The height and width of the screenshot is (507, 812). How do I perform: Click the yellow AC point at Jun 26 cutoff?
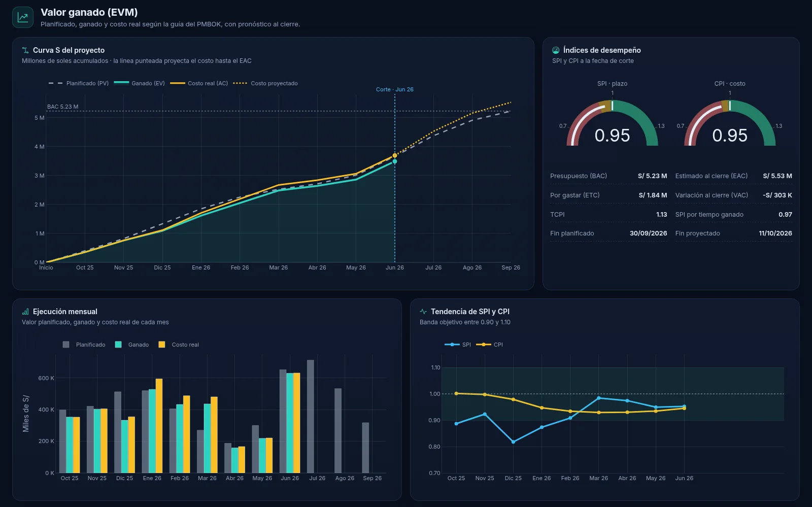(x=395, y=155)
